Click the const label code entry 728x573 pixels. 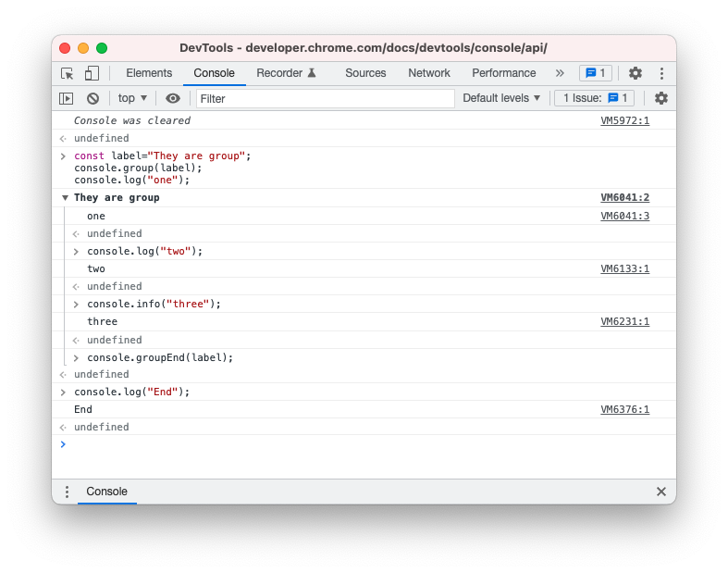pos(163,168)
